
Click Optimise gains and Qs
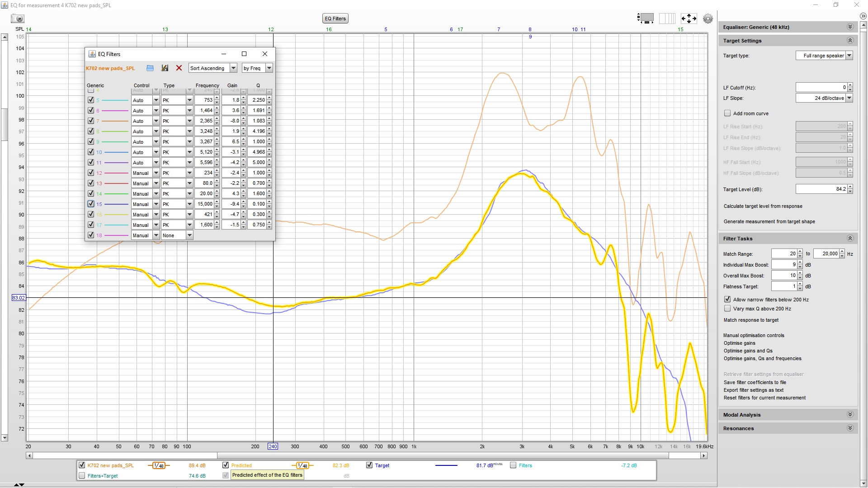tap(748, 351)
